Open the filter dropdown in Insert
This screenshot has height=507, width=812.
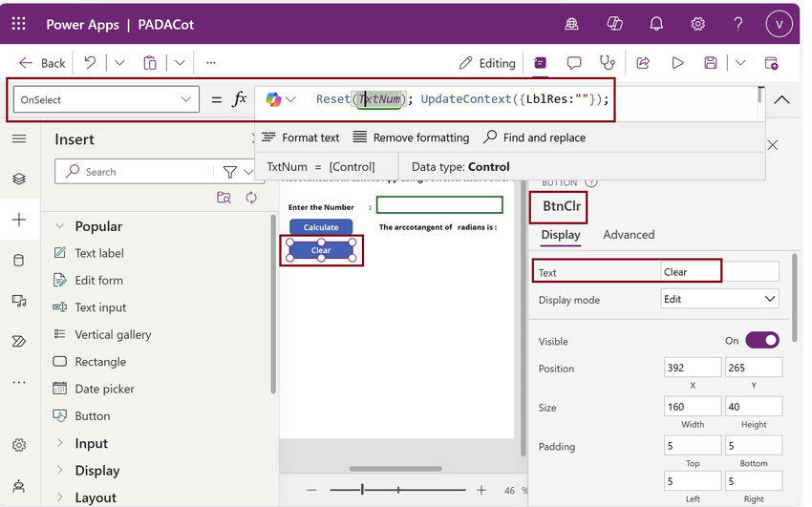(238, 172)
